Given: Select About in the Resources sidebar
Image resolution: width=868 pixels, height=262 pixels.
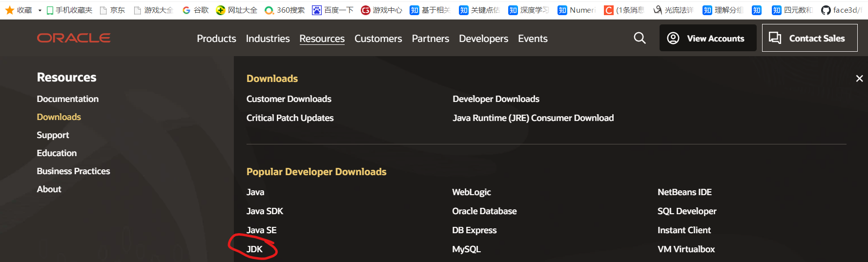Looking at the screenshot, I should pos(49,189).
